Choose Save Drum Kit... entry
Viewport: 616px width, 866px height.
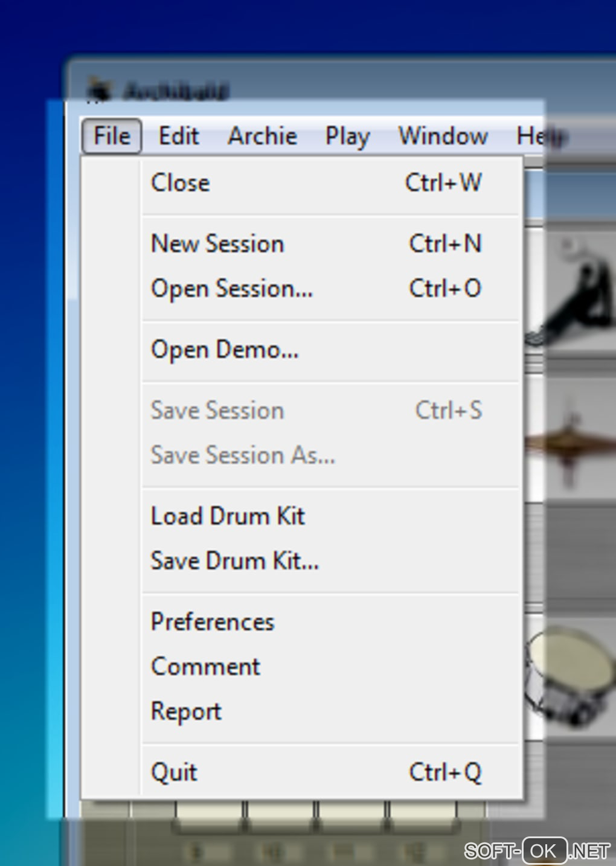(234, 561)
